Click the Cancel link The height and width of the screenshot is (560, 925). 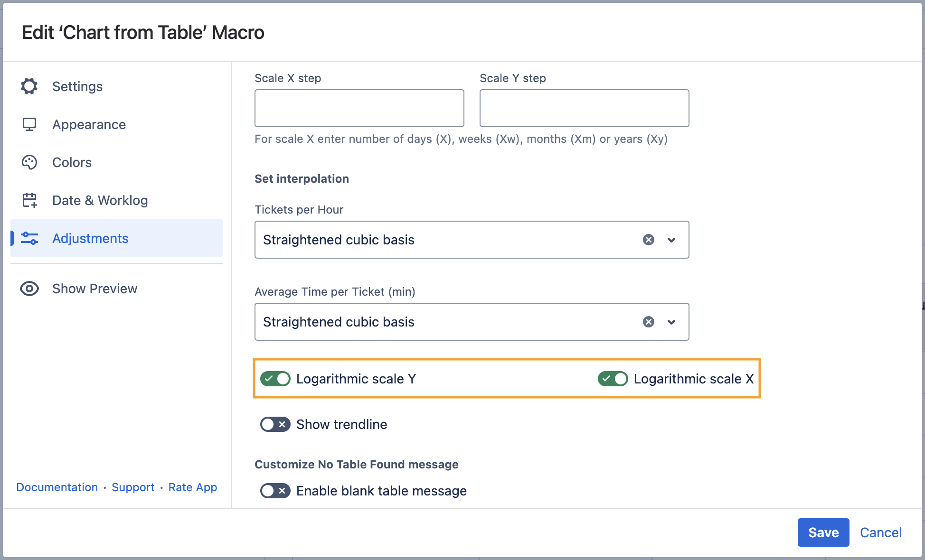(881, 532)
